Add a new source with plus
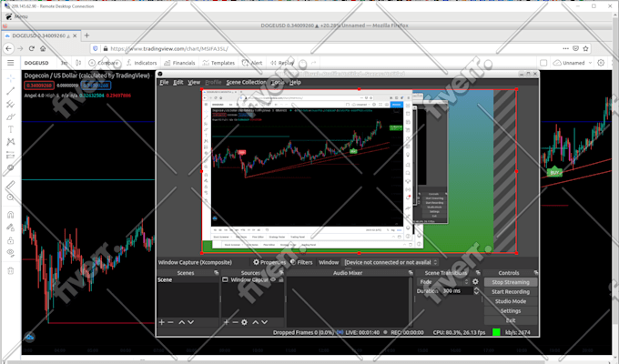Viewport: 619px width, 364px height. pos(226,322)
